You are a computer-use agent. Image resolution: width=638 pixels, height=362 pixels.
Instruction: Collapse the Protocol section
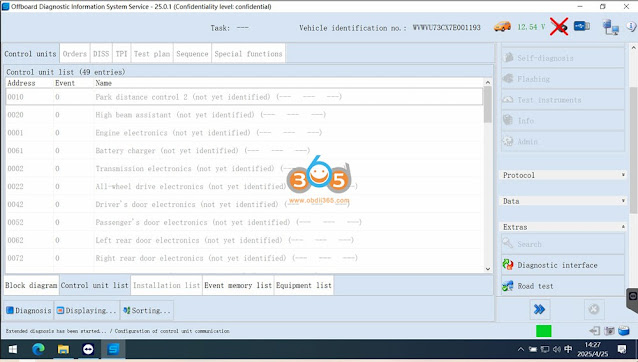[x=563, y=175]
